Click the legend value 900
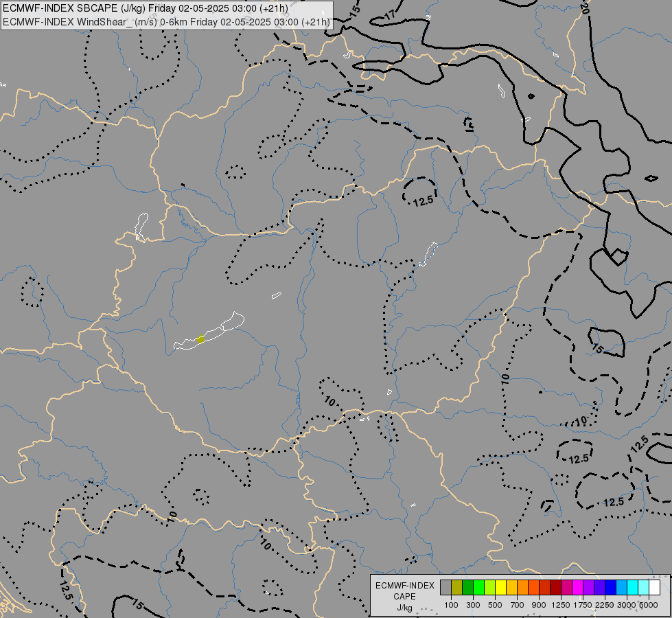The image size is (672, 618). point(539,605)
